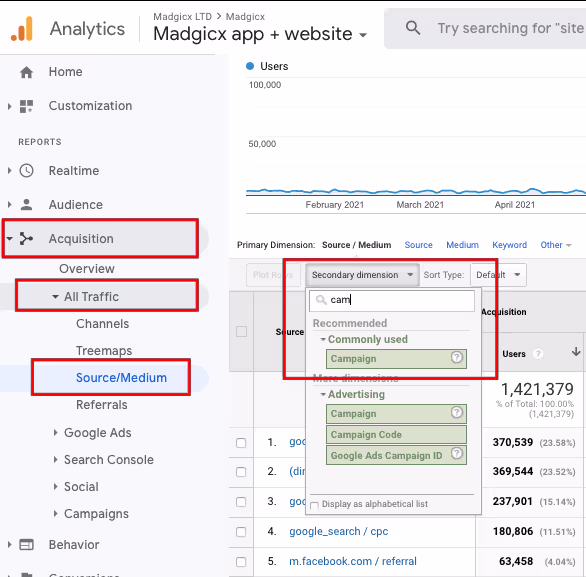Screen dimensions: 586x577
Task: Click the Analytics product name text
Action: coord(87,29)
